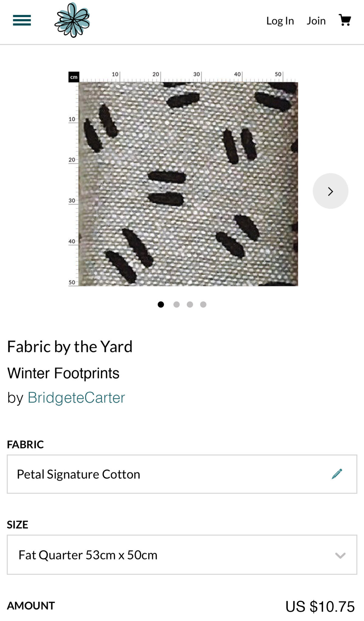Click Join in header
Screen dimensions: 364x621
(316, 21)
